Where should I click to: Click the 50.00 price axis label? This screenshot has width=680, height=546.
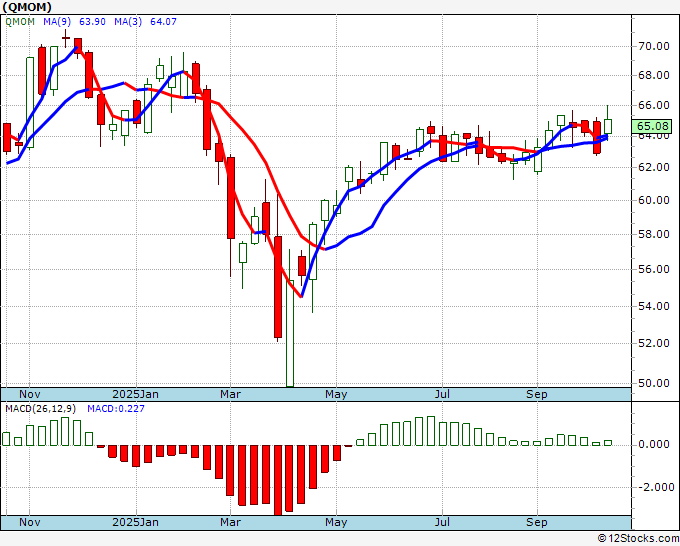(x=654, y=383)
